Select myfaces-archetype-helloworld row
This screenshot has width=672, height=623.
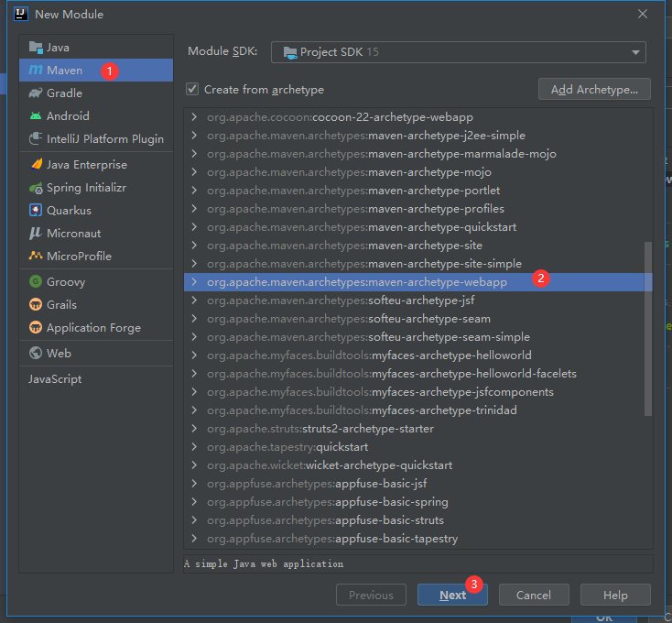click(x=417, y=355)
